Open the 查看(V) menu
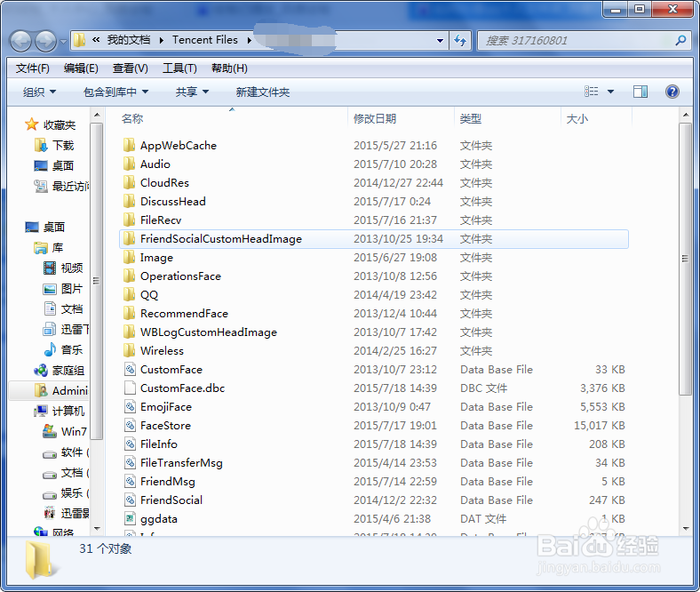The width and height of the screenshot is (700, 592). pyautogui.click(x=130, y=68)
